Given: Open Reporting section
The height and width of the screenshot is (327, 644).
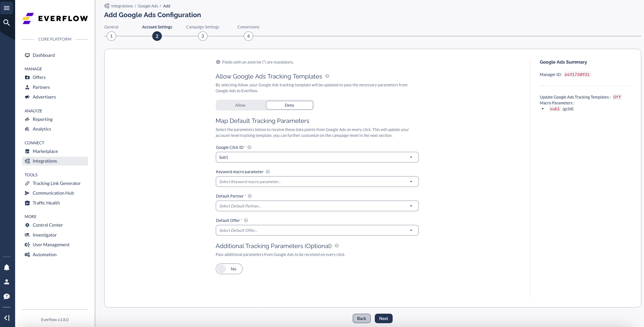Looking at the screenshot, I should pos(55,119).
